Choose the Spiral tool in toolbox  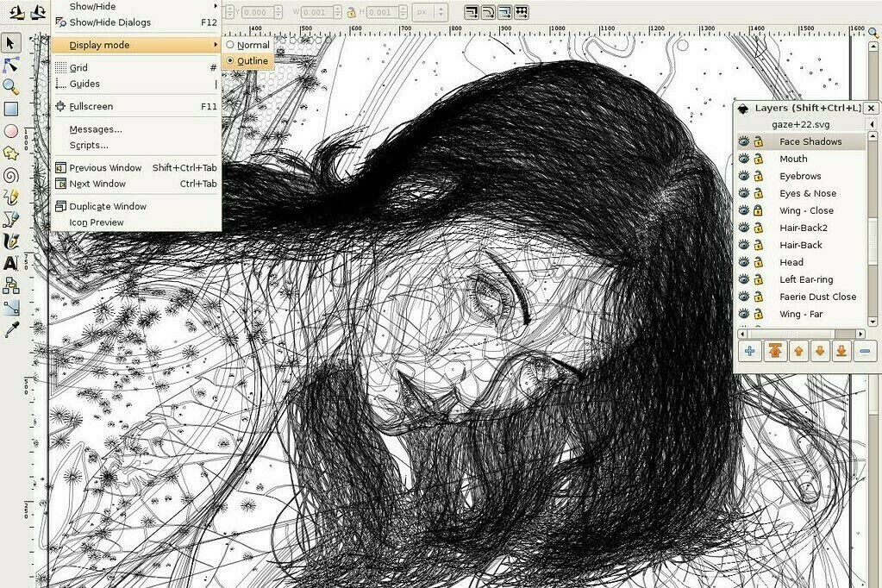coord(11,175)
